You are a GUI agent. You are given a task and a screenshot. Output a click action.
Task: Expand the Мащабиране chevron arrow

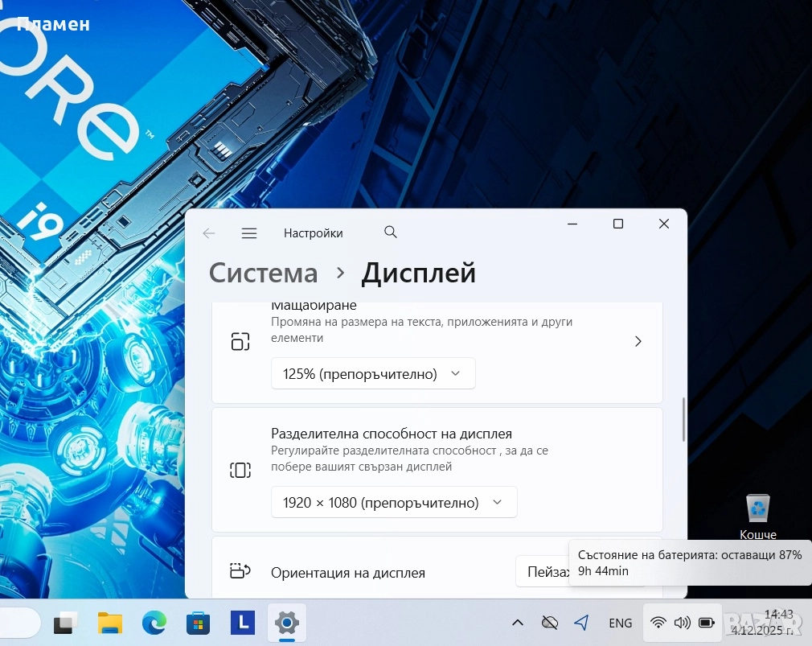tap(638, 341)
